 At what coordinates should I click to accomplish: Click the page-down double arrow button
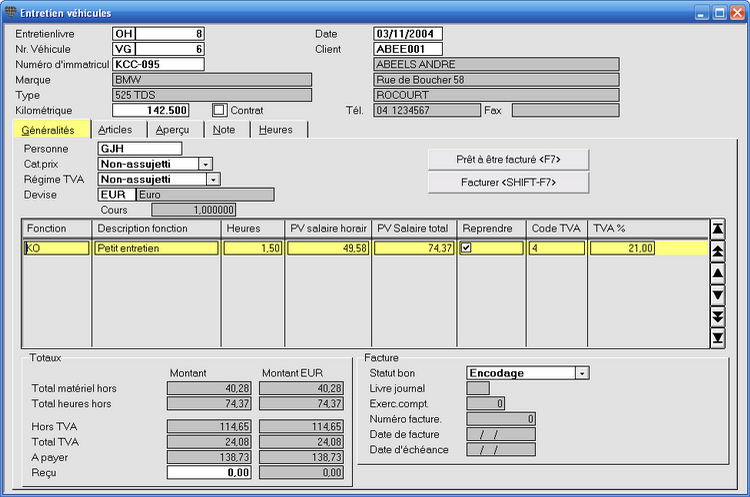pos(717,317)
